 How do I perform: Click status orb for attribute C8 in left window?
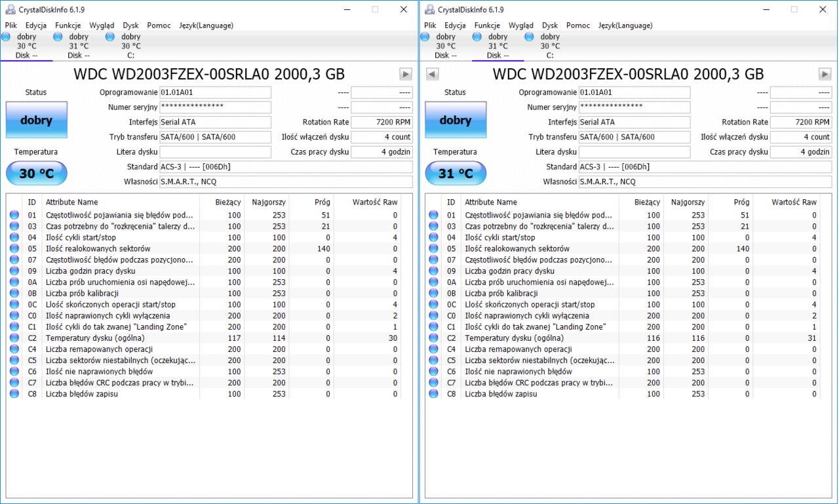click(14, 394)
